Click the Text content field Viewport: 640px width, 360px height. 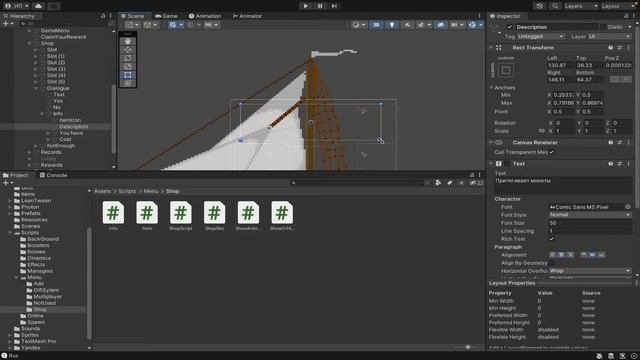[563, 186]
